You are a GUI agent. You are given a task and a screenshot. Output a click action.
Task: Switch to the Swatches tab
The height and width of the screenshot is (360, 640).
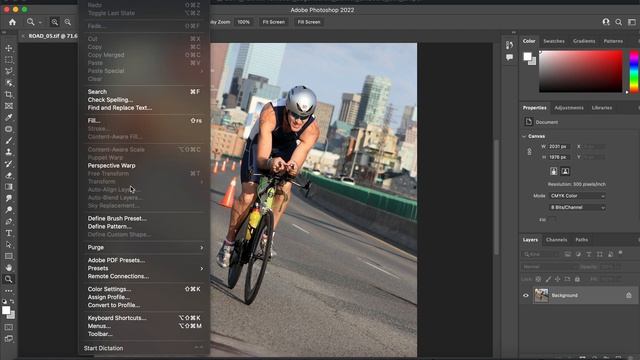554,41
